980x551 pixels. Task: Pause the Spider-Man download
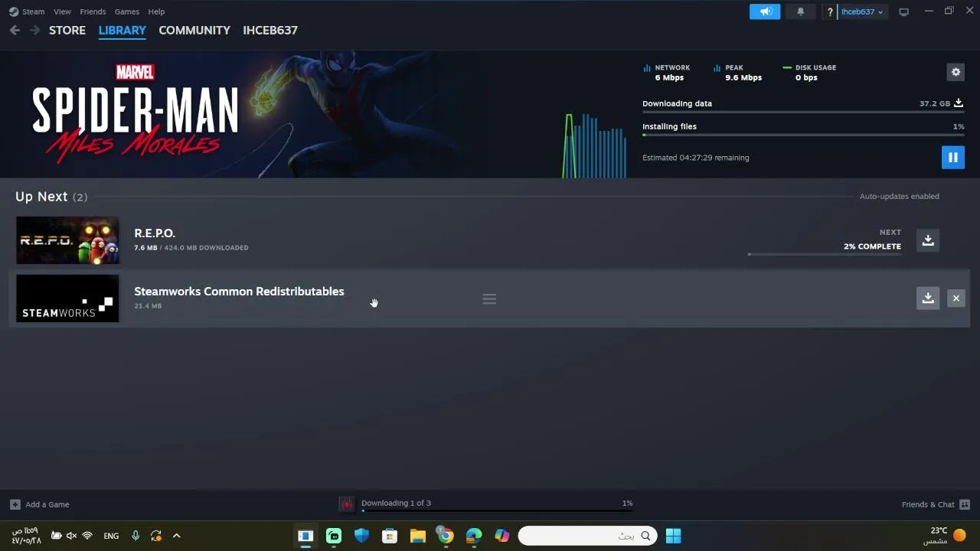(952, 158)
